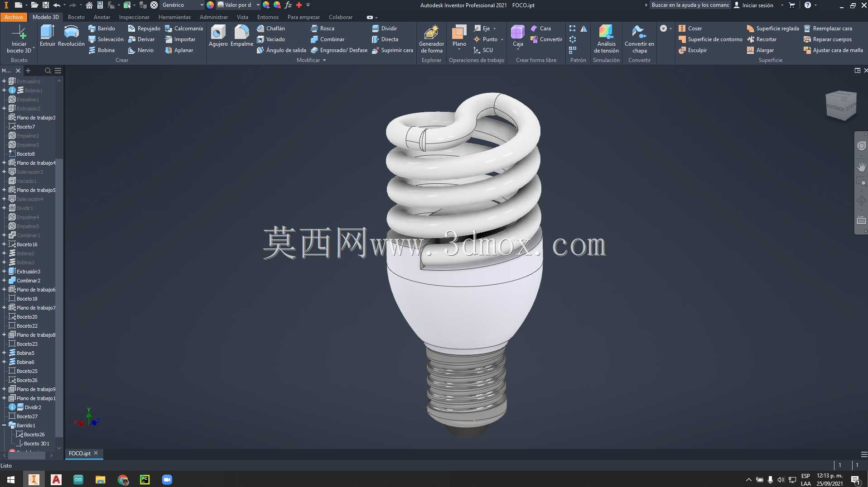Image resolution: width=868 pixels, height=487 pixels.
Task: Click Convertir en chapa
Action: (639, 39)
